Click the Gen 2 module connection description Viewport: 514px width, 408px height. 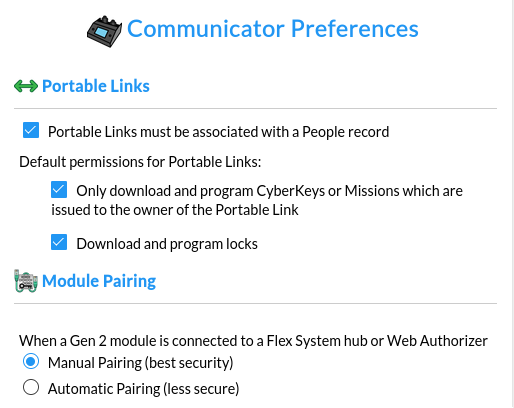tap(253, 341)
